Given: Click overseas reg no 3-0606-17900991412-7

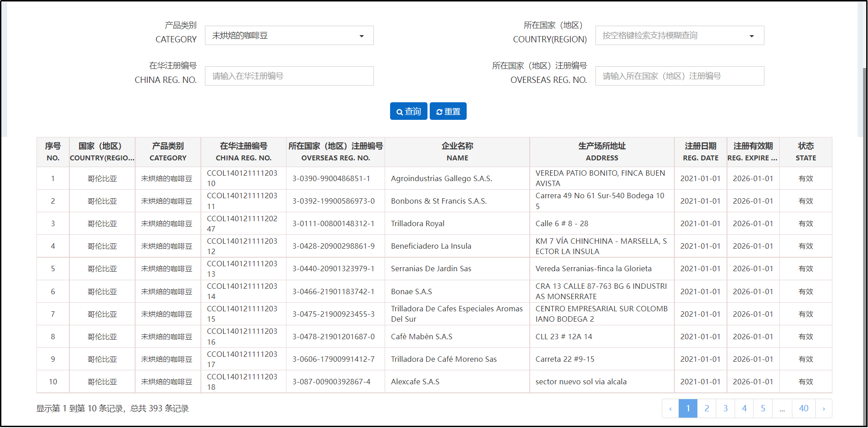Looking at the screenshot, I should pos(333,359).
